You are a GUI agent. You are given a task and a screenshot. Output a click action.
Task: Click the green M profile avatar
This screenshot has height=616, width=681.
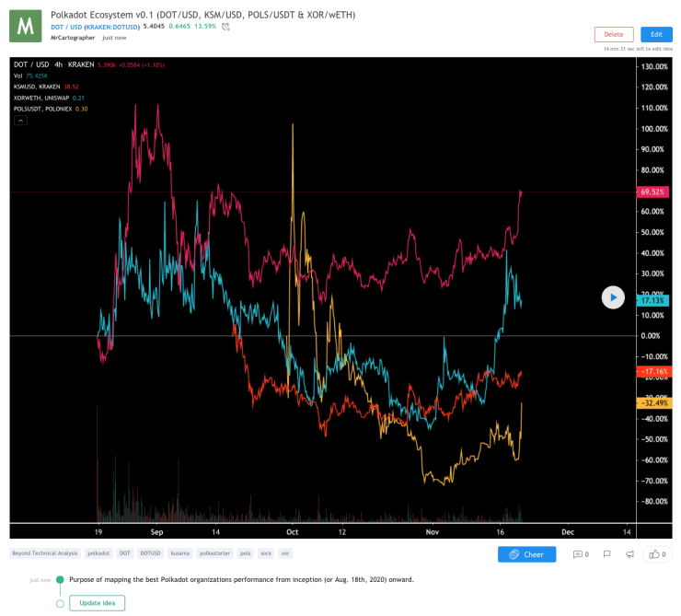click(26, 26)
